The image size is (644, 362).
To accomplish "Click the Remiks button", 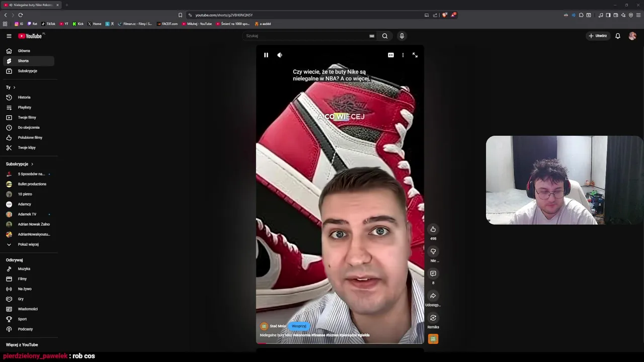I will pyautogui.click(x=433, y=318).
